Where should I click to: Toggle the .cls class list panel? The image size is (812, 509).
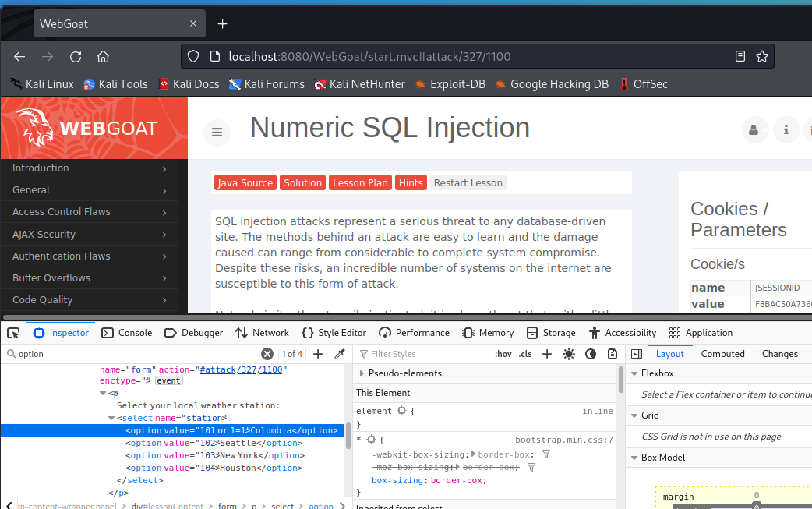click(525, 354)
